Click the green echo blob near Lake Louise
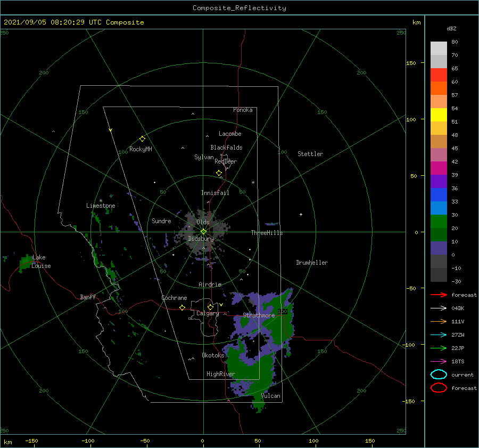 coord(26,263)
